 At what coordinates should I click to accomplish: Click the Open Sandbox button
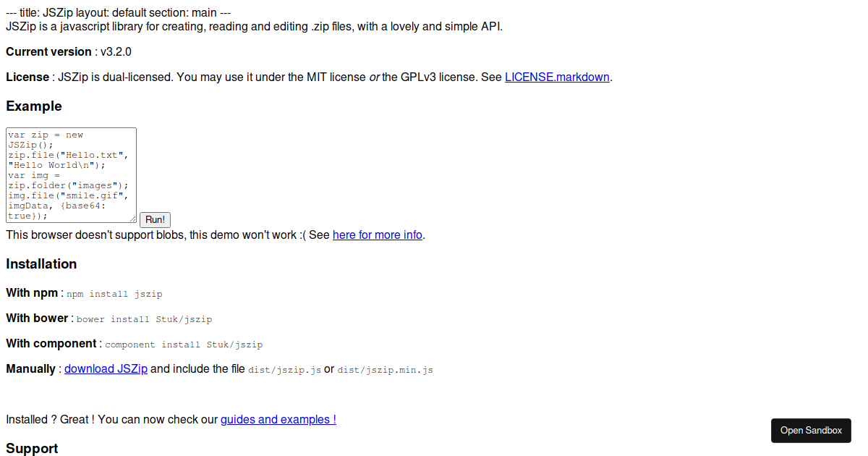(811, 430)
